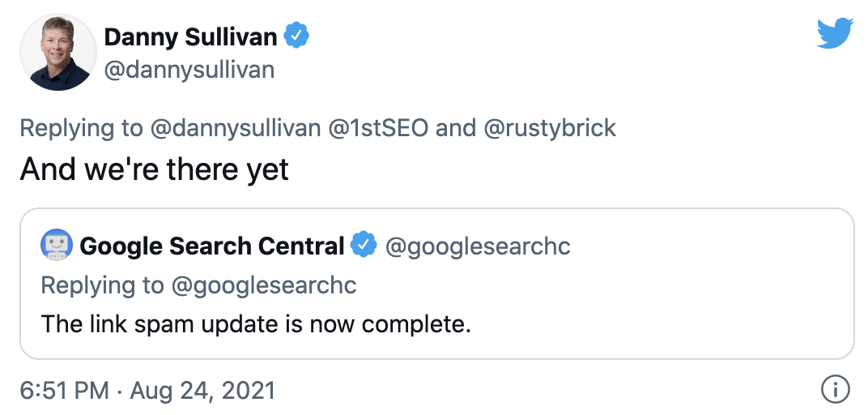Open the @googlesearchc handle beside name
The width and height of the screenshot is (868, 415).
tap(478, 246)
